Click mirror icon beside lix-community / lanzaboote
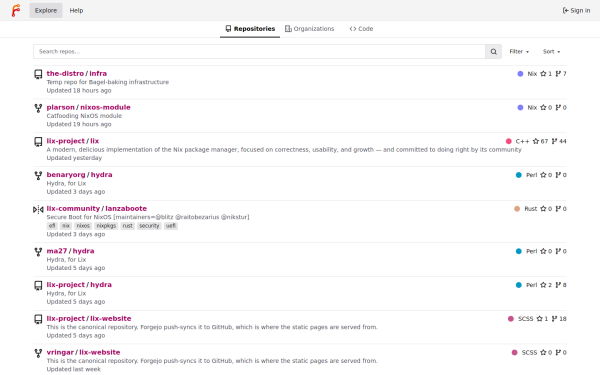The width and height of the screenshot is (600, 375). pyautogui.click(x=38, y=209)
